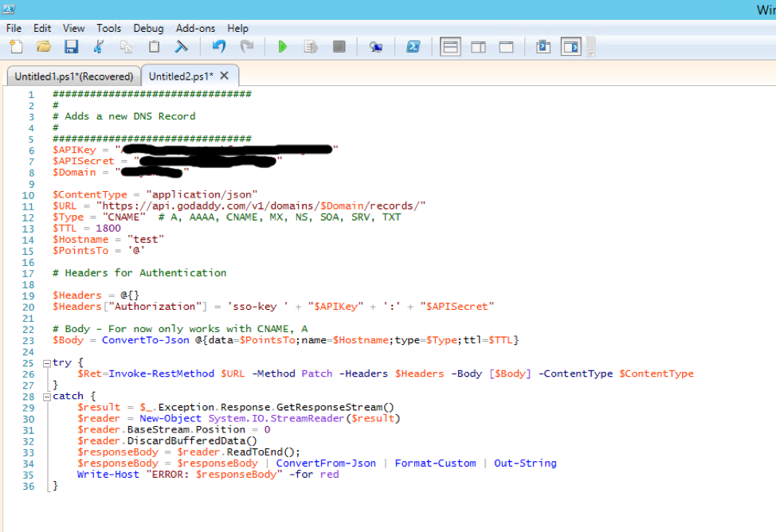Click the ISE application icon in title bar
Image resolution: width=776 pixels, height=532 pixels.
(x=9, y=9)
